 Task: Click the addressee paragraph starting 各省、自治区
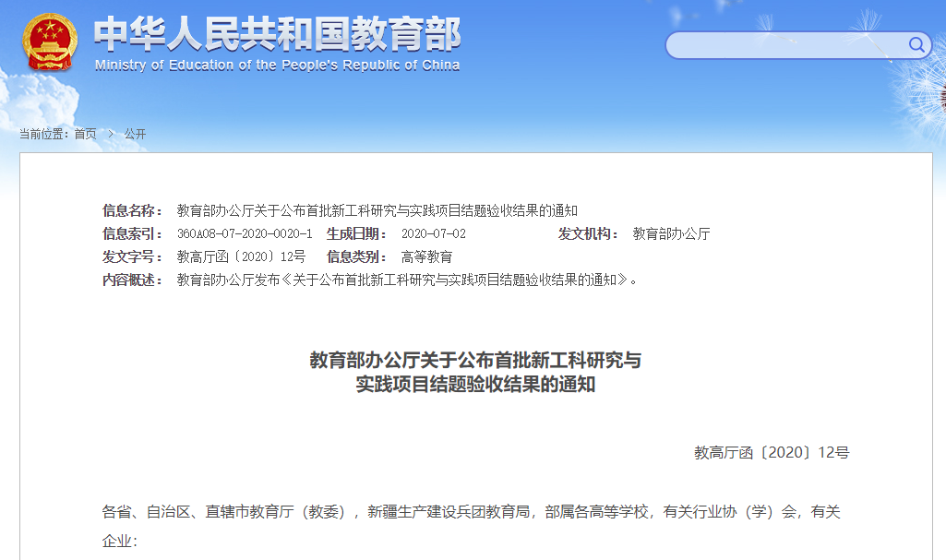(472, 526)
